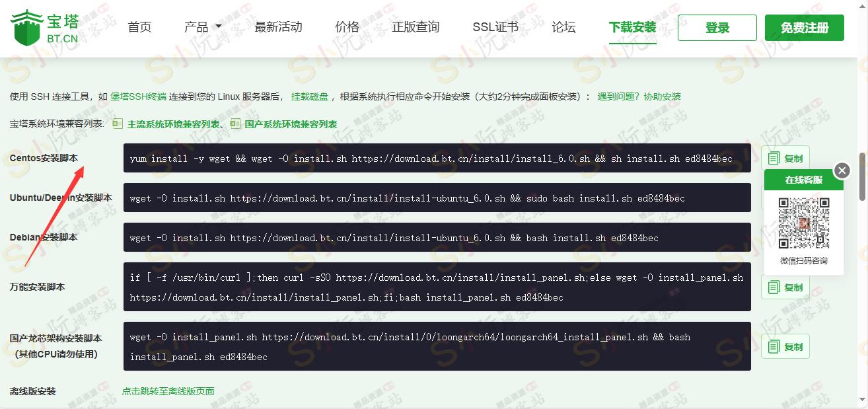Click the 万能安装脚本 curl command text
The height and width of the screenshot is (409, 868).
pyautogui.click(x=437, y=287)
